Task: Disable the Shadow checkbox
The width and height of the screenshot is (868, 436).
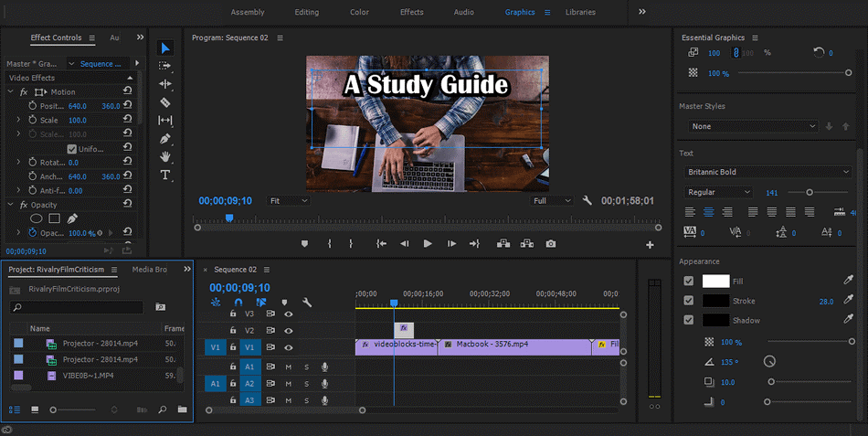Action: pyautogui.click(x=689, y=320)
